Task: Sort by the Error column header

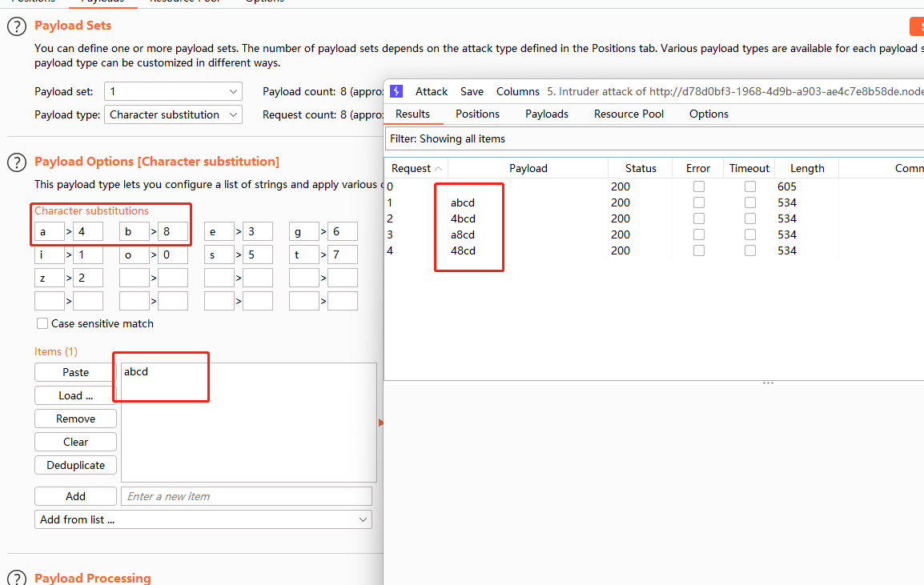Action: 697,169
